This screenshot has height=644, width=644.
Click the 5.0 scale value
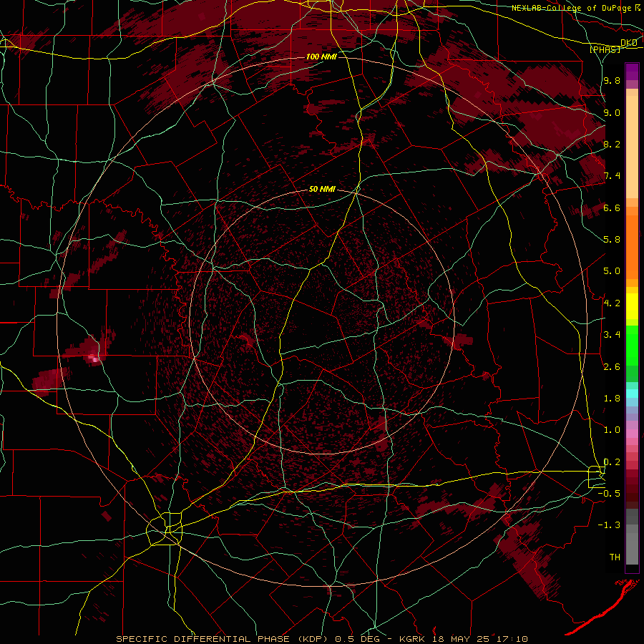click(x=612, y=271)
